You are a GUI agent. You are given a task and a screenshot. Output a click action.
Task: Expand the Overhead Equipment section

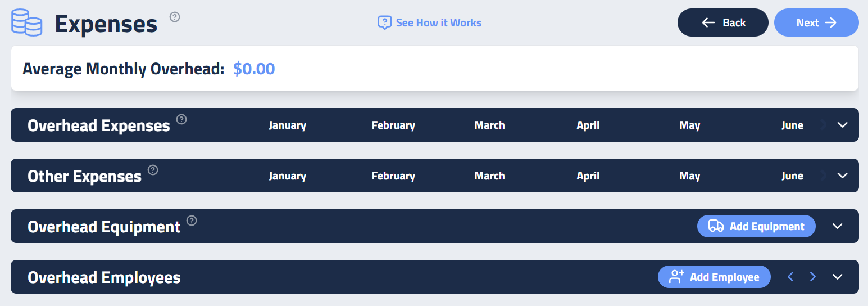838,226
